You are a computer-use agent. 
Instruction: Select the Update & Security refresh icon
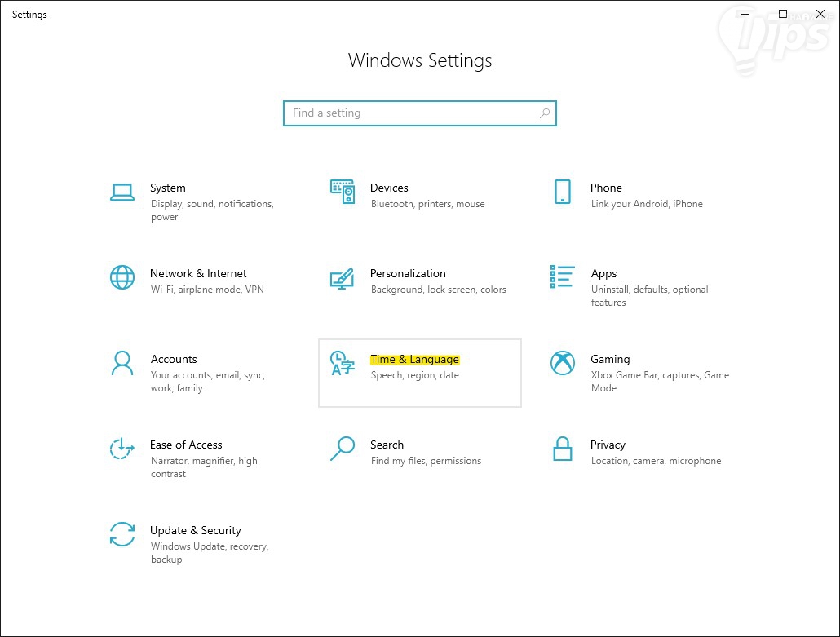click(x=122, y=534)
